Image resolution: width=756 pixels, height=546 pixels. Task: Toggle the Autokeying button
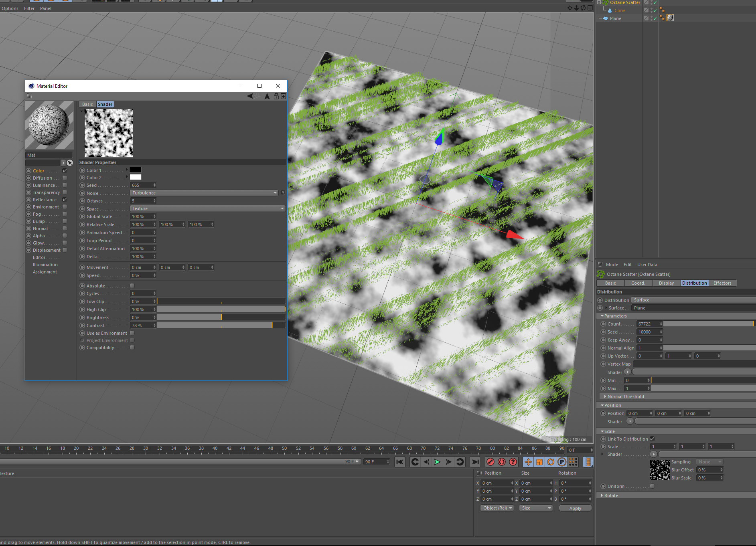pos(501,462)
